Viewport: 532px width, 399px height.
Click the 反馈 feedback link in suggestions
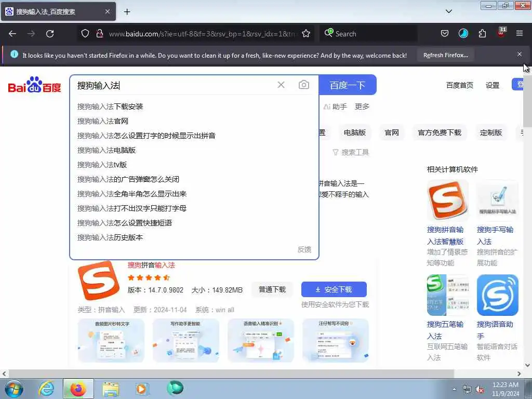304,249
